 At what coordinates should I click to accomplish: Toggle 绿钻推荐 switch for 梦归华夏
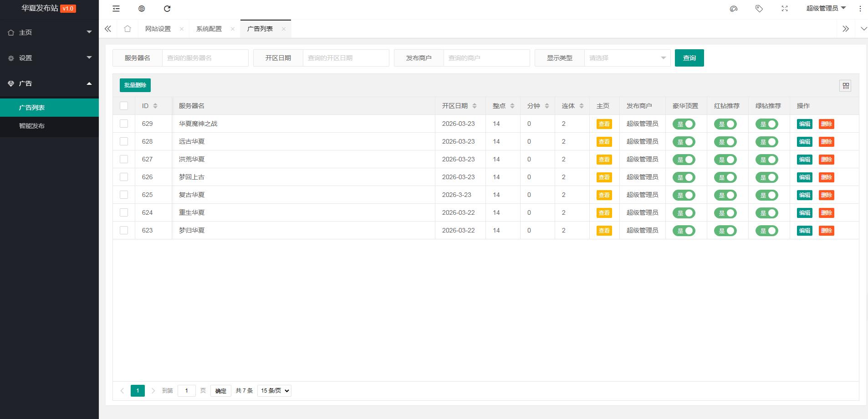(x=767, y=231)
